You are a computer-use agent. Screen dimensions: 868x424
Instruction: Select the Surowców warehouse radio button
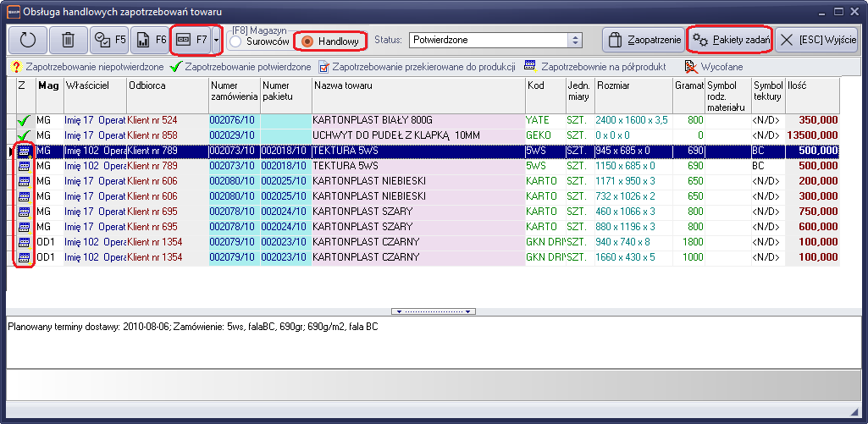(235, 41)
